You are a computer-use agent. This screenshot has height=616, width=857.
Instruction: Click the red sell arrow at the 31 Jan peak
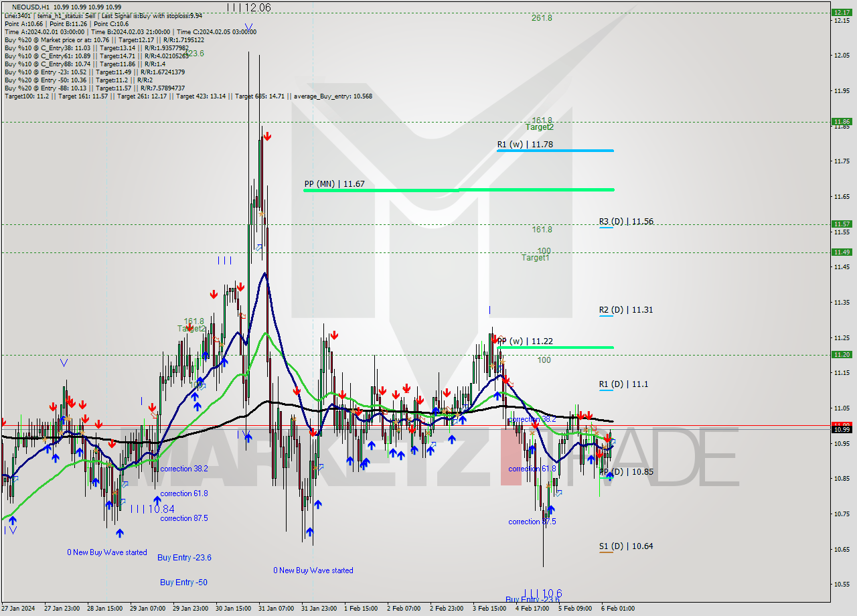pos(267,137)
